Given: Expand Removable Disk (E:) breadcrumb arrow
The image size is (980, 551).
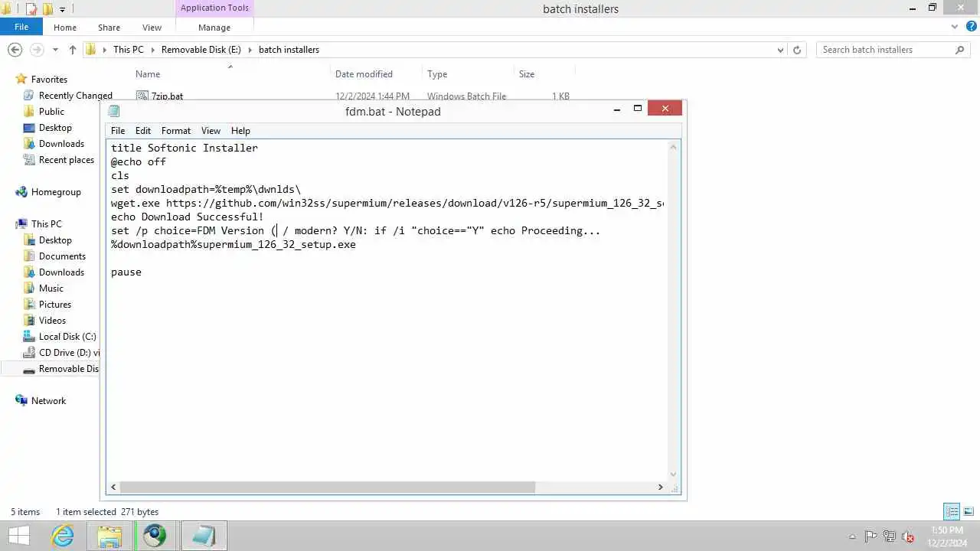Looking at the screenshot, I should [250, 50].
